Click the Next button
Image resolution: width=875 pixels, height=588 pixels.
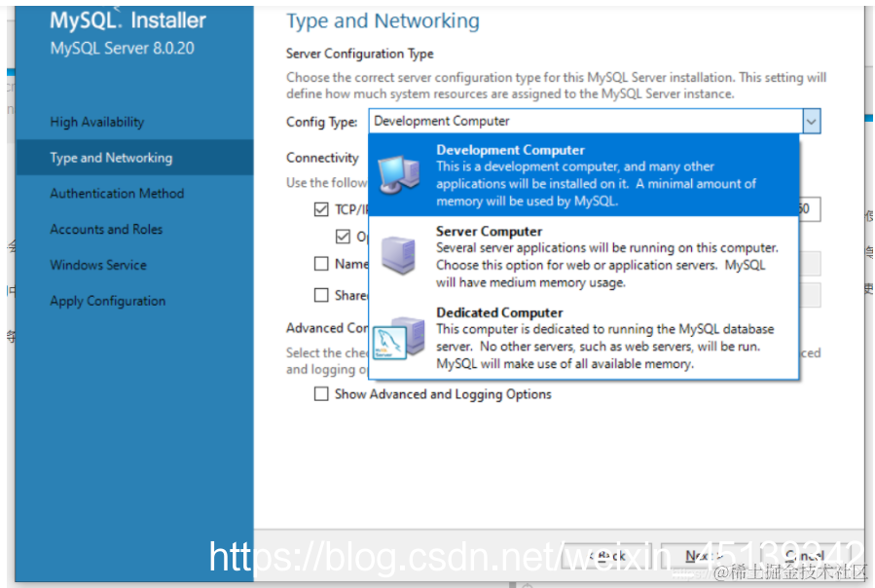(705, 556)
